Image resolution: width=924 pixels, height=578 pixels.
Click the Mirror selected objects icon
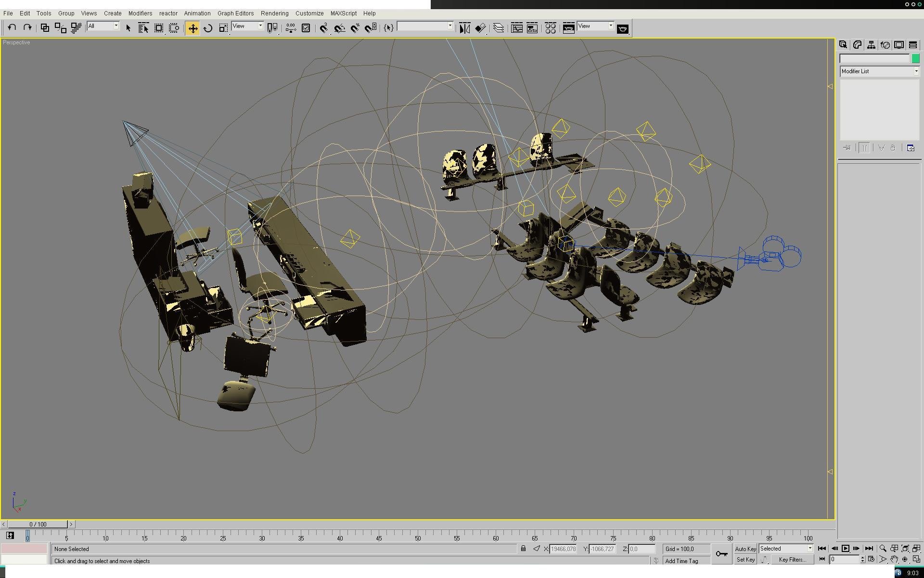[x=464, y=28]
